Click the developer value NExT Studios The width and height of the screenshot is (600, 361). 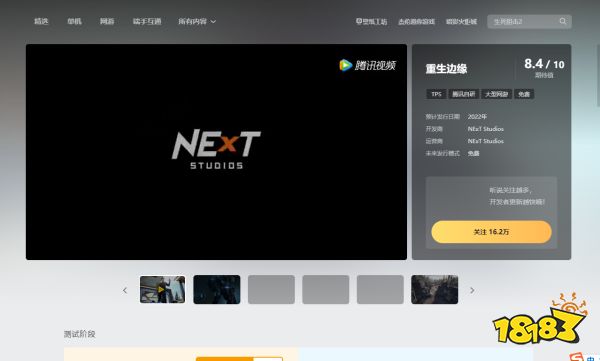pos(486,129)
